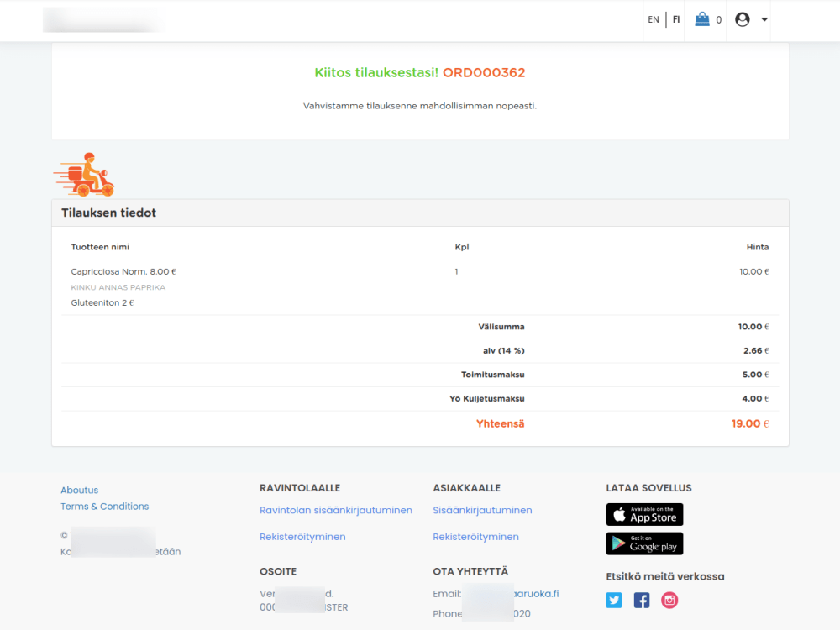Click the Yhteensä label
The image size is (840, 630).
point(501,423)
